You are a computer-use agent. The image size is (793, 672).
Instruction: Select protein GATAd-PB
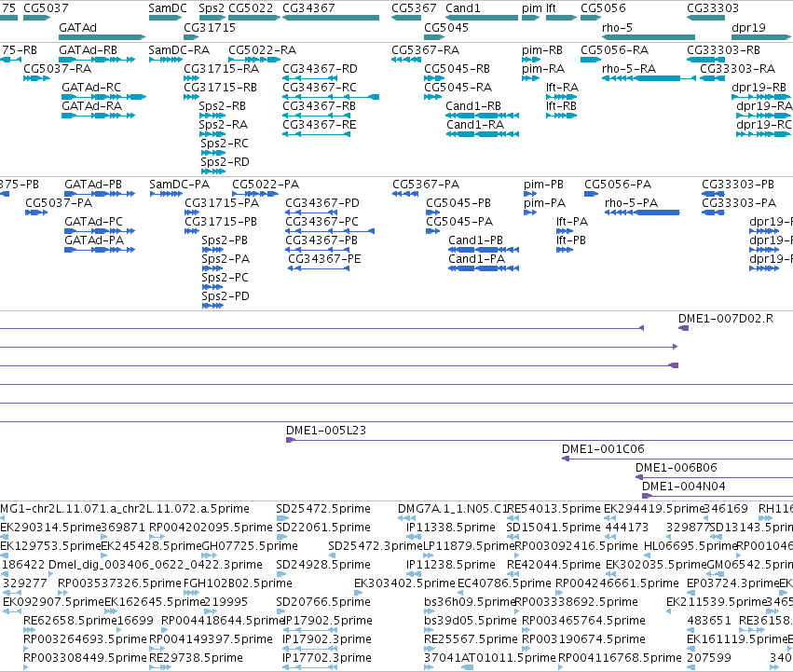(100, 194)
